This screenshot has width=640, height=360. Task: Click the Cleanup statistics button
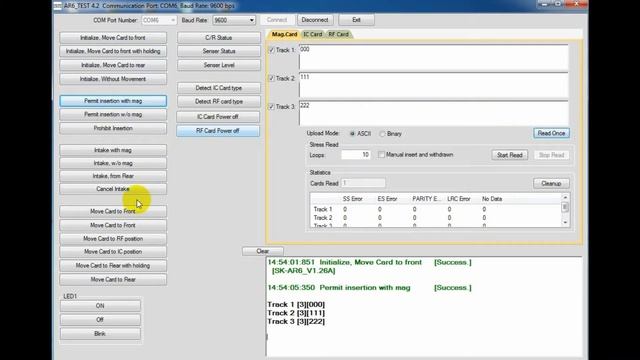click(551, 184)
